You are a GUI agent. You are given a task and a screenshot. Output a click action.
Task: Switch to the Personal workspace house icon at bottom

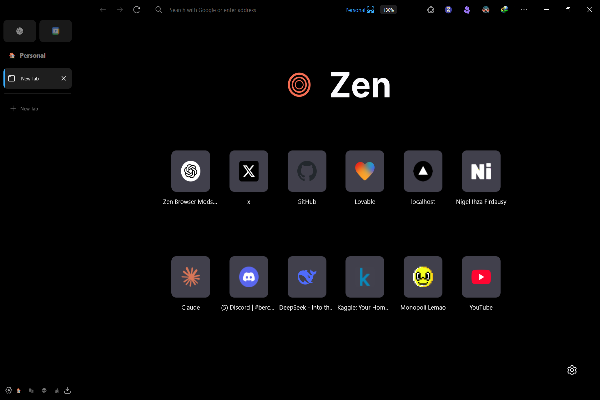[19, 391]
